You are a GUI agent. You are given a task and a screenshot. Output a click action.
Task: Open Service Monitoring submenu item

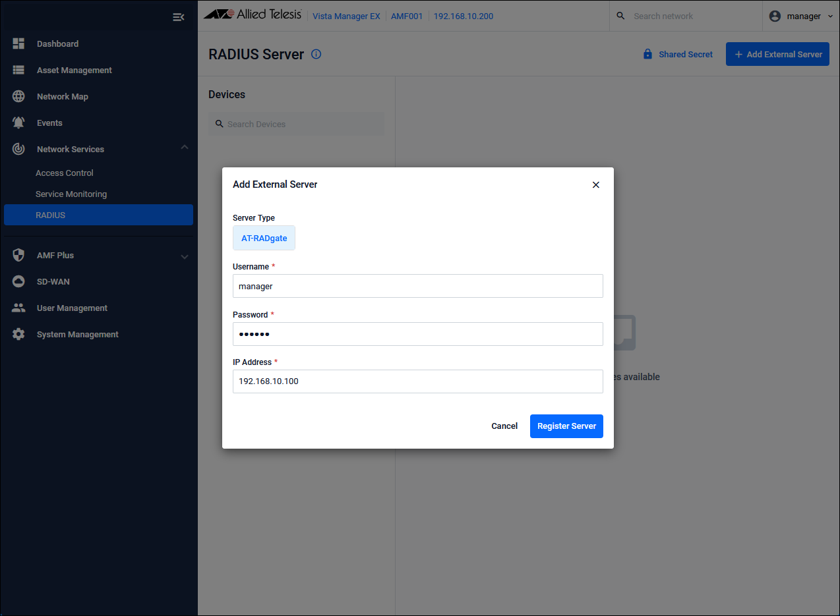71,194
